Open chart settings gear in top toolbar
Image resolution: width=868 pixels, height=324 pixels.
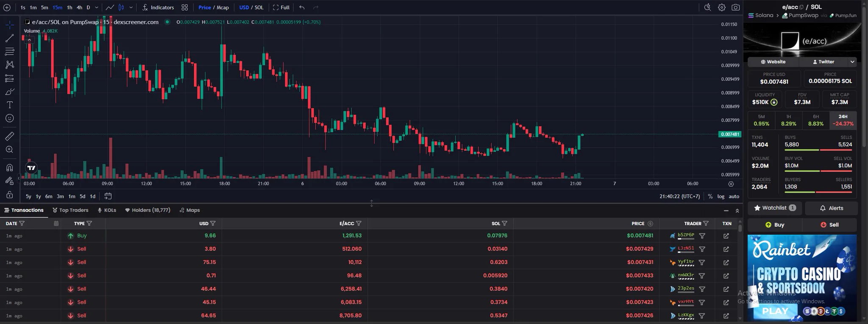(722, 7)
